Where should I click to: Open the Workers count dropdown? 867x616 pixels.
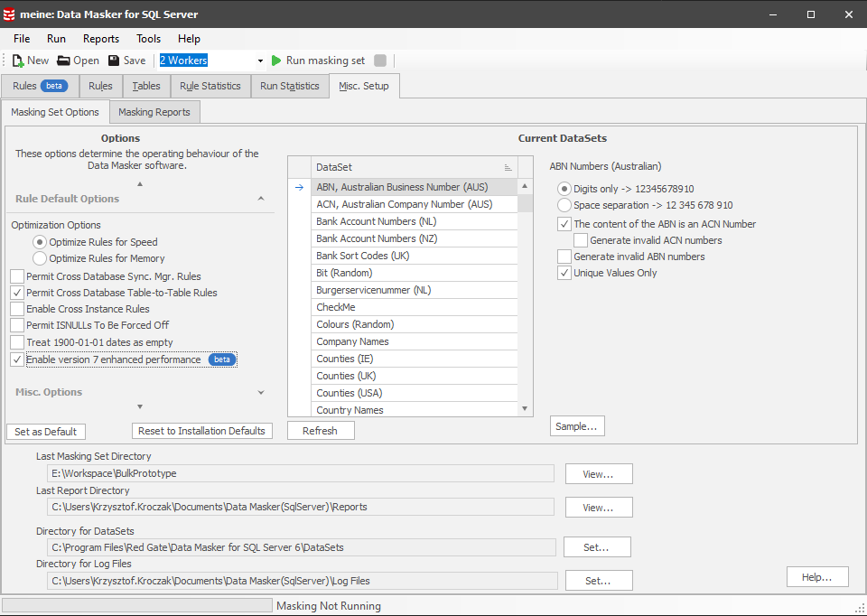260,61
